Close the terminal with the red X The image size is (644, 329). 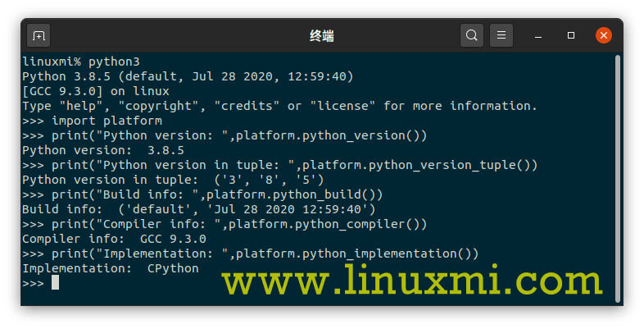click(604, 35)
